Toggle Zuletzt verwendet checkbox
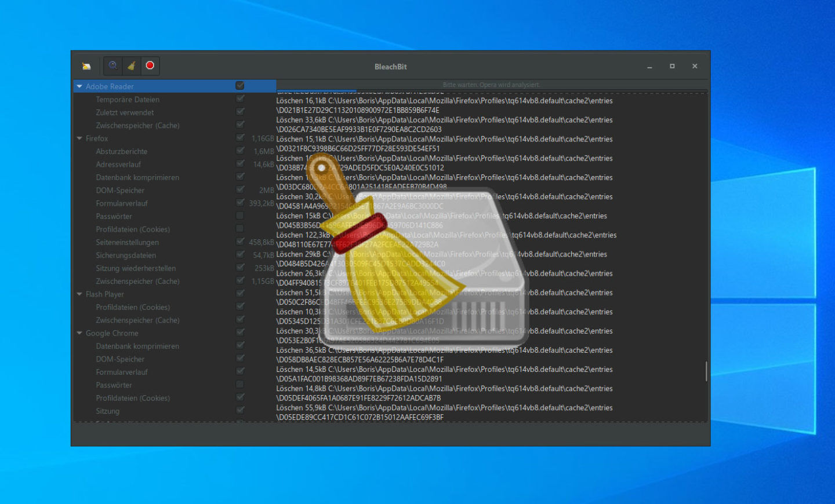The image size is (835, 504). click(x=240, y=112)
